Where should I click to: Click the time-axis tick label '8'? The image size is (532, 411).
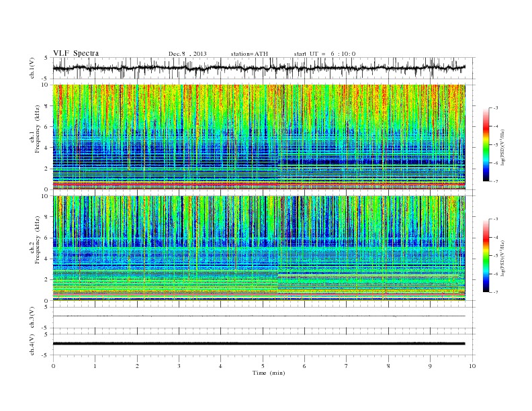[x=388, y=366]
